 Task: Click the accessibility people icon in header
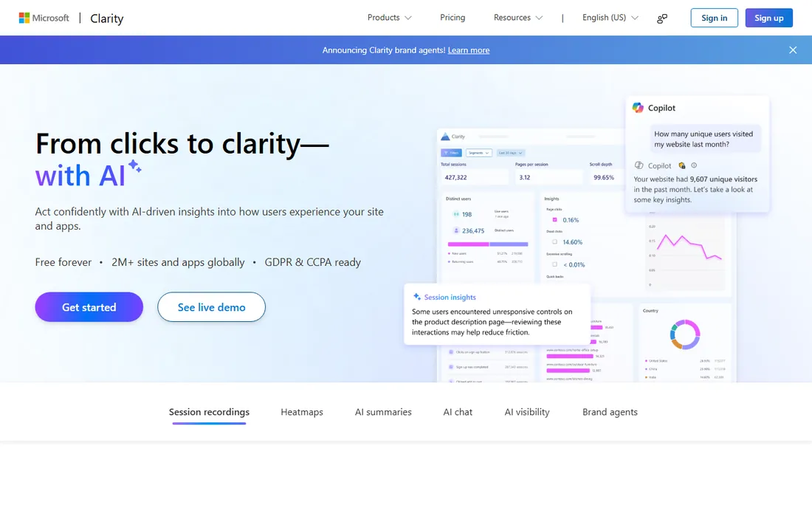(662, 18)
